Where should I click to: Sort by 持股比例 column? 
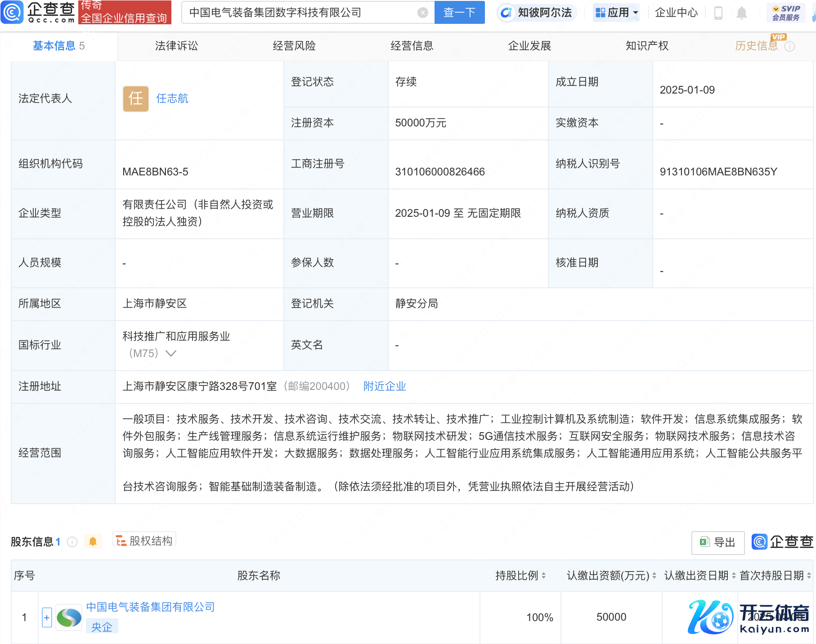(x=543, y=576)
